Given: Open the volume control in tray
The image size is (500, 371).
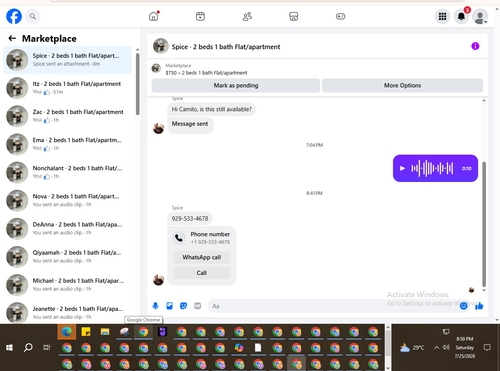Looking at the screenshot, I should click(446, 348).
